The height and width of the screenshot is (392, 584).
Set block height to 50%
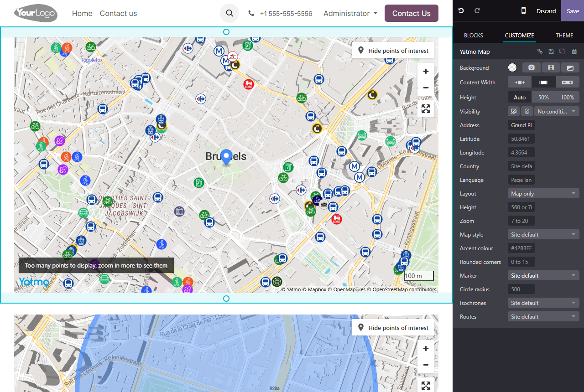[x=543, y=97]
